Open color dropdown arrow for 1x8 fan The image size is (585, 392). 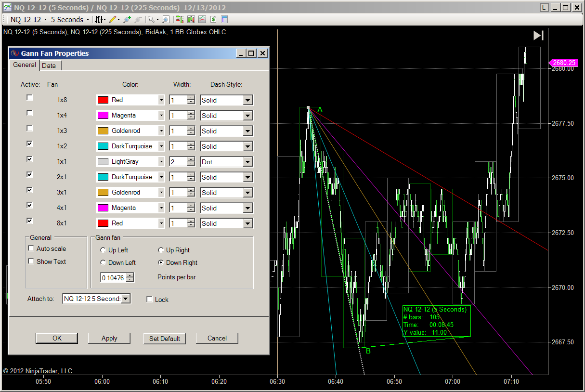coord(161,100)
